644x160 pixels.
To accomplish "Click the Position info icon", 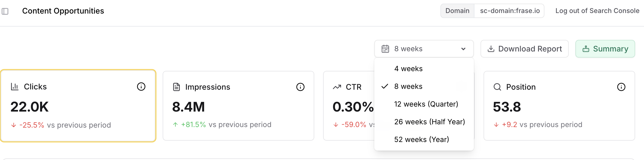I will (x=621, y=87).
